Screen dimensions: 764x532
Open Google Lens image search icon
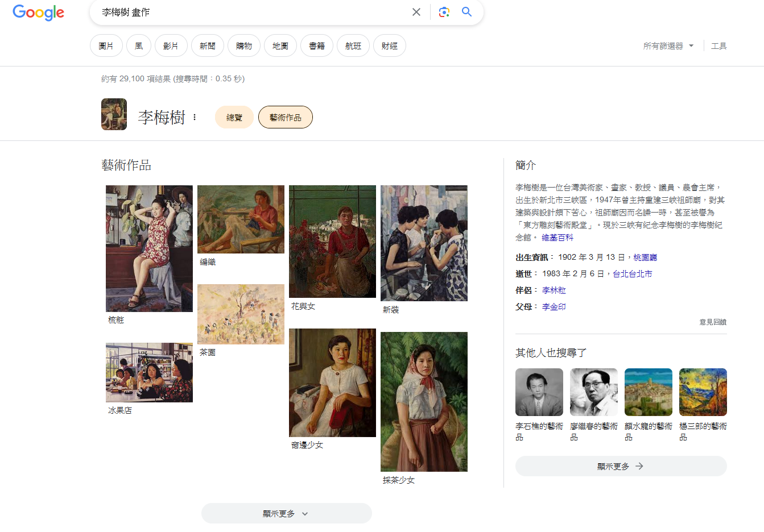click(x=444, y=12)
